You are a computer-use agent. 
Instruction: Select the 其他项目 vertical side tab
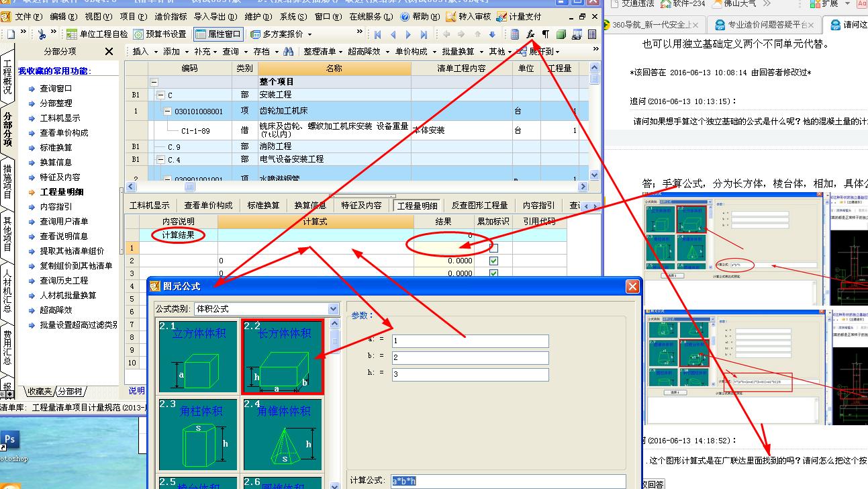(x=7, y=234)
